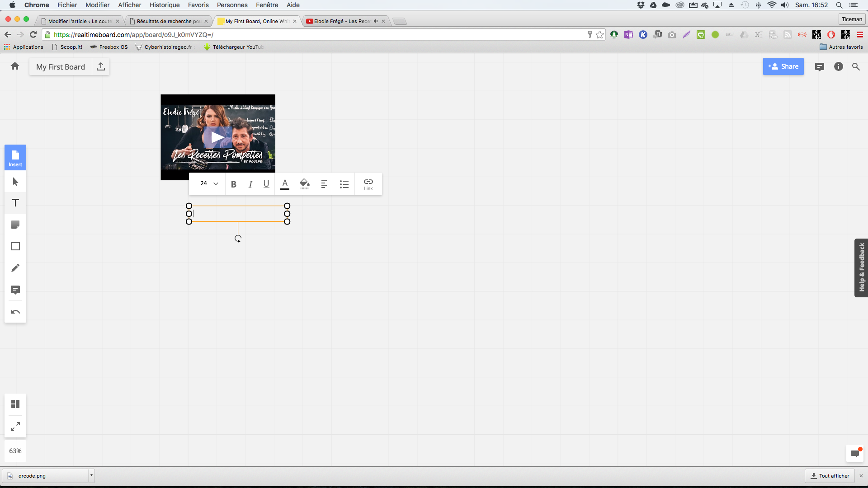Open text color picker
The width and height of the screenshot is (868, 488).
pos(285,184)
